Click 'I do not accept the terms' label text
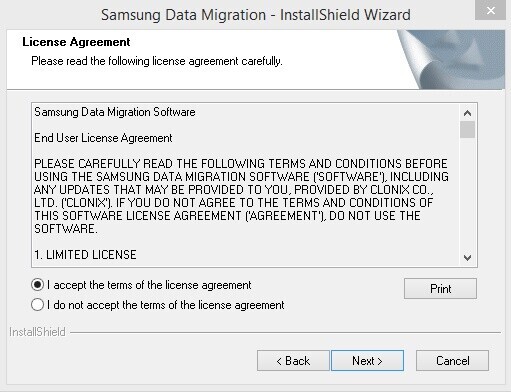The image size is (511, 392). [165, 305]
